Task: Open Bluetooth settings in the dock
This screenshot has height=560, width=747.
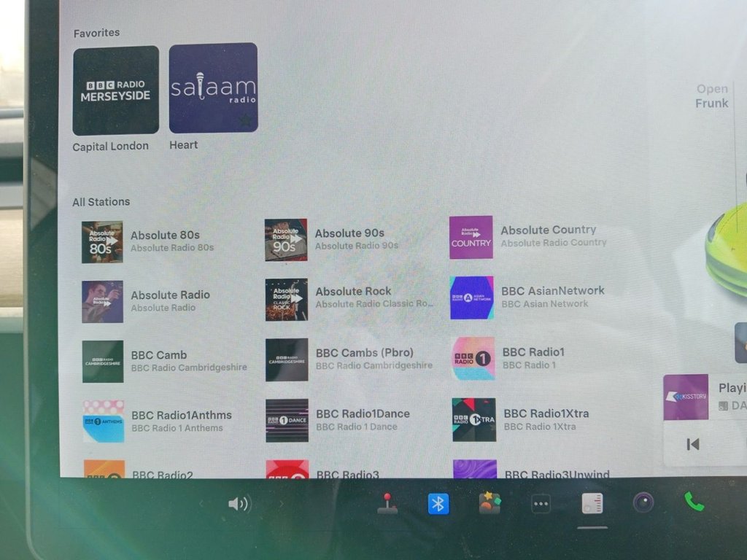Action: click(438, 503)
